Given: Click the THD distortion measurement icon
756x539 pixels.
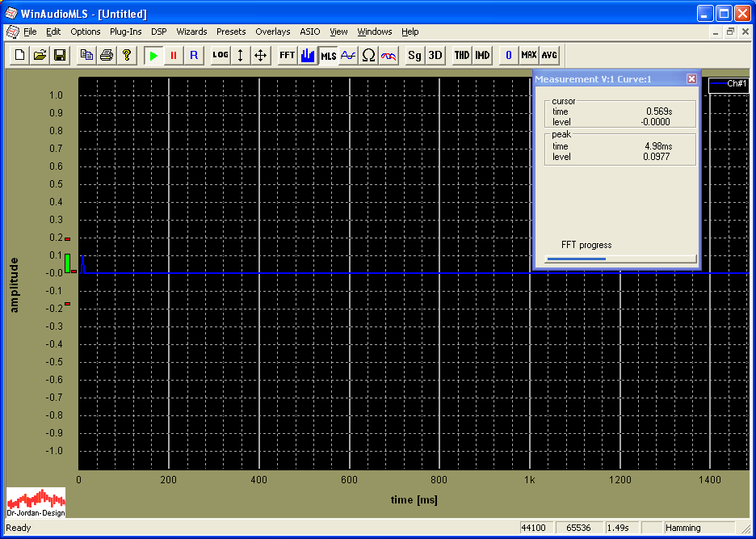Looking at the screenshot, I should 461,56.
